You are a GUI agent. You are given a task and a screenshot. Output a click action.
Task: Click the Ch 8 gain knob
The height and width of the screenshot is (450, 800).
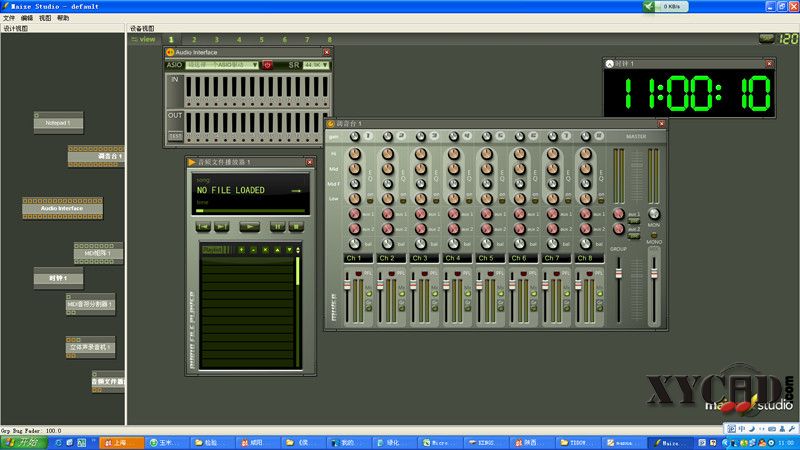coord(586,136)
